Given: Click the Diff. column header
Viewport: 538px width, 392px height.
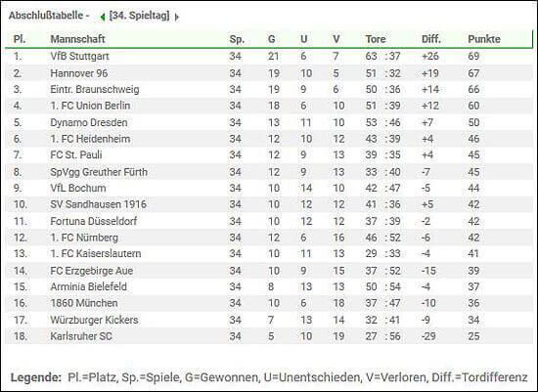Looking at the screenshot, I should 431,39.
